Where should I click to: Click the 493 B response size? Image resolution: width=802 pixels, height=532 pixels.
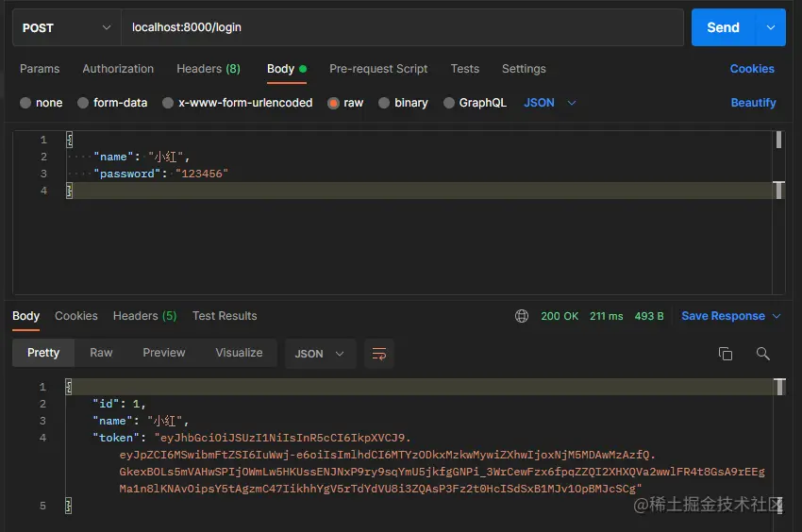point(649,316)
